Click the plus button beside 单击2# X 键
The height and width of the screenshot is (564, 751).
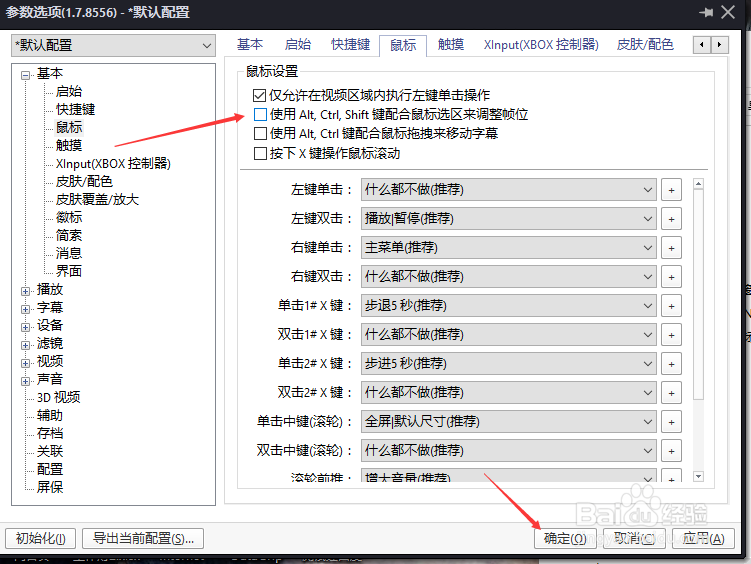click(x=671, y=364)
